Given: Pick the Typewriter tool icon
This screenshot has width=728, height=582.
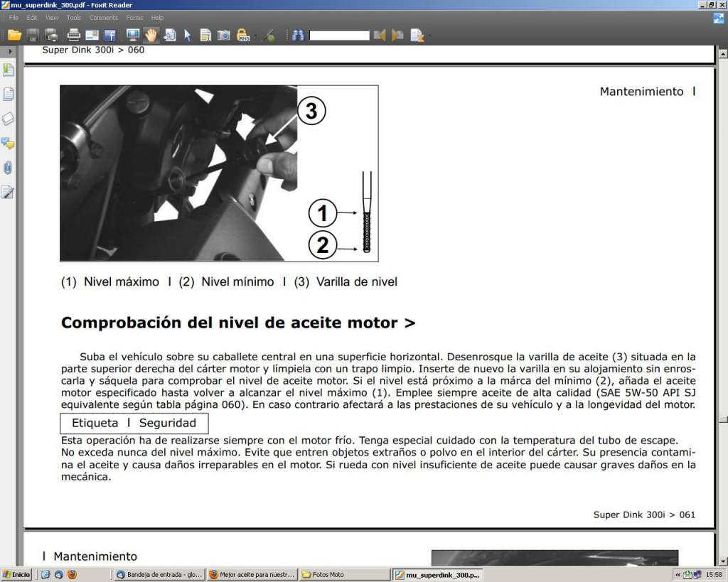Looking at the screenshot, I should click(x=205, y=36).
